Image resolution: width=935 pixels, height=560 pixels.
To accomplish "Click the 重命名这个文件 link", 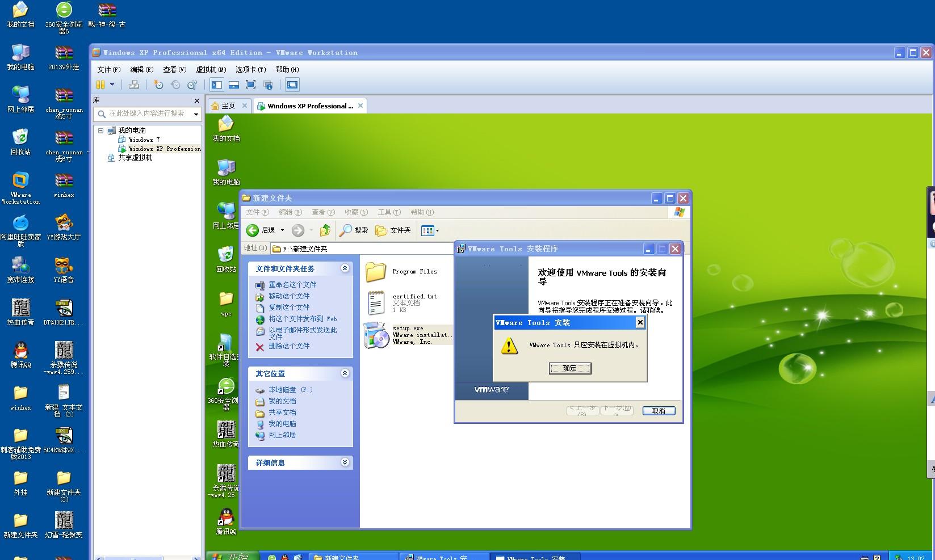I will 292,285.
